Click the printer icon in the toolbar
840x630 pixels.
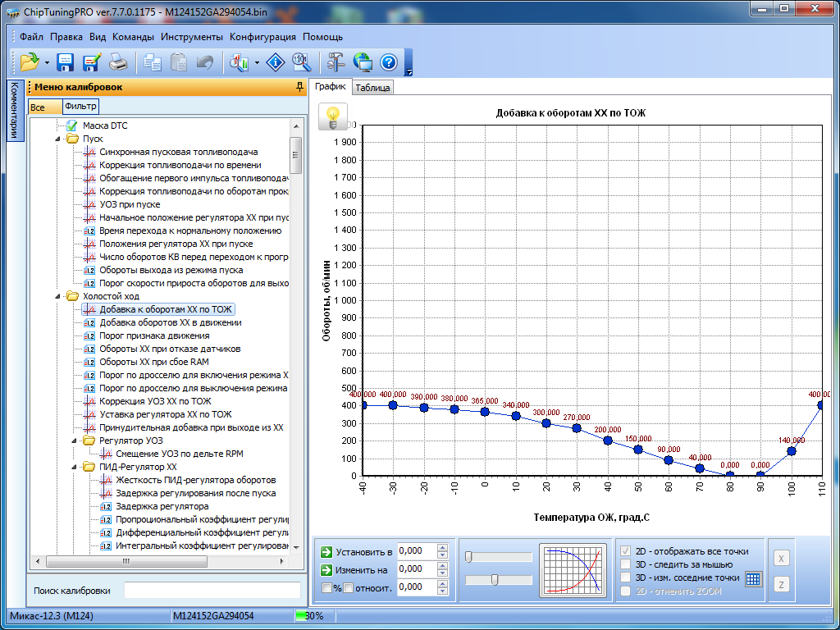pyautogui.click(x=118, y=62)
